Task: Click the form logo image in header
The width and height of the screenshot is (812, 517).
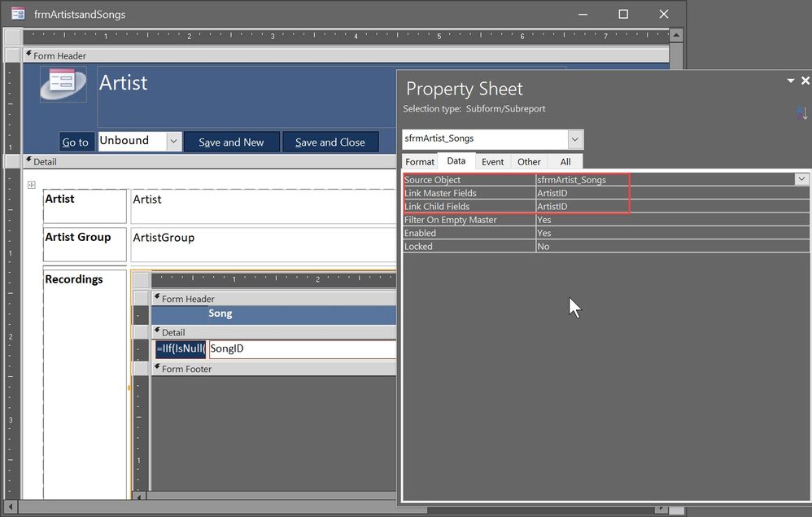Action: point(63,84)
